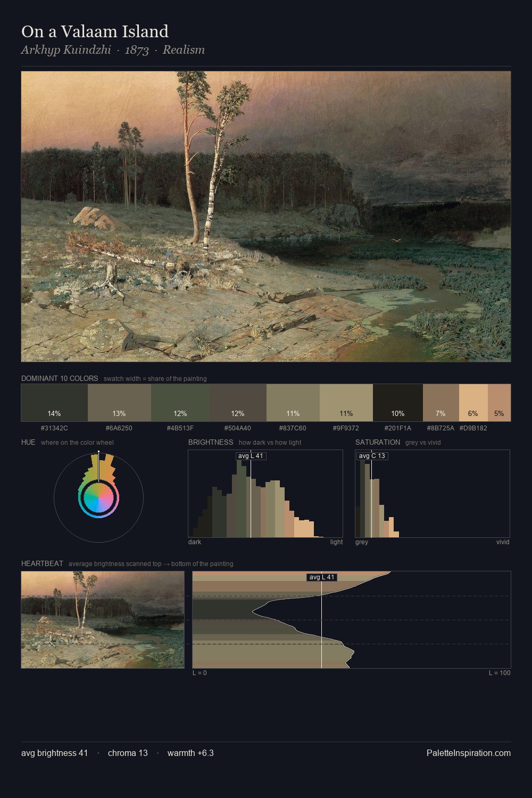Open the large Valaam Island painting
Viewport: 532px width, 798px height.
click(x=266, y=217)
